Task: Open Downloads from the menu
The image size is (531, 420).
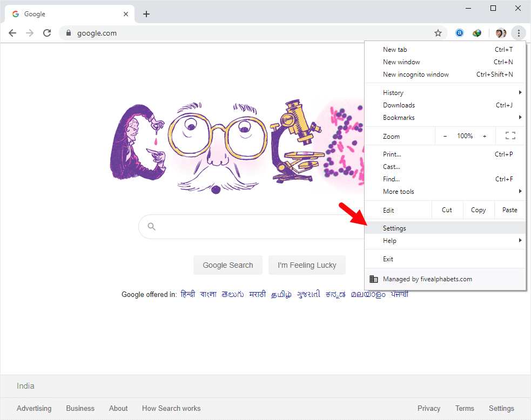Action: 445,105
